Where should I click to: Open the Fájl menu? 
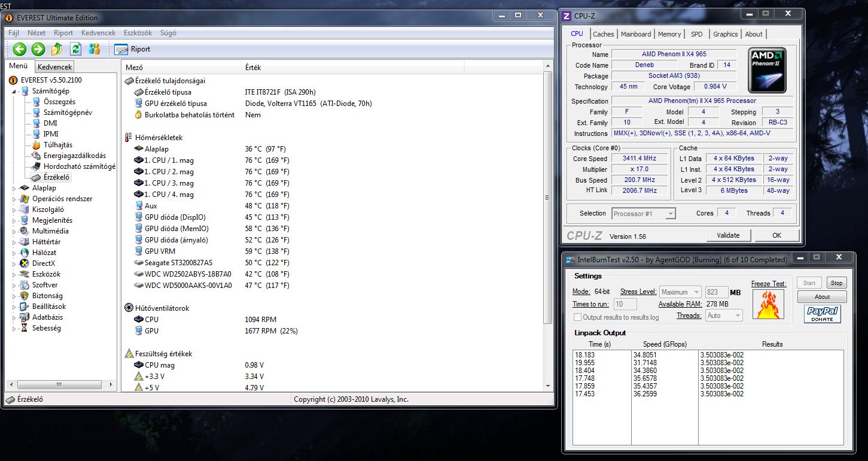coord(14,33)
